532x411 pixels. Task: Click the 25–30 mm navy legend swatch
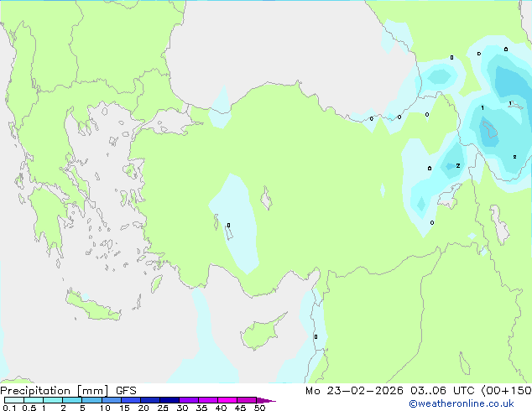[170, 400]
